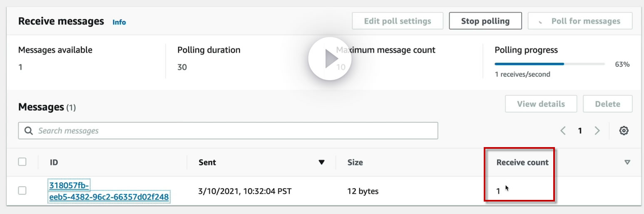Select all messages header checkbox

tap(22, 162)
